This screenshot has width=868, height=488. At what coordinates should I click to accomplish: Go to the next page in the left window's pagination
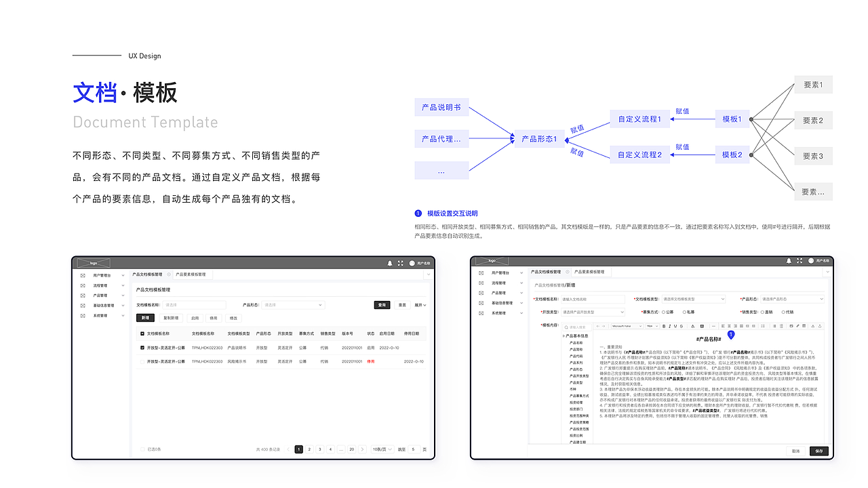click(363, 449)
